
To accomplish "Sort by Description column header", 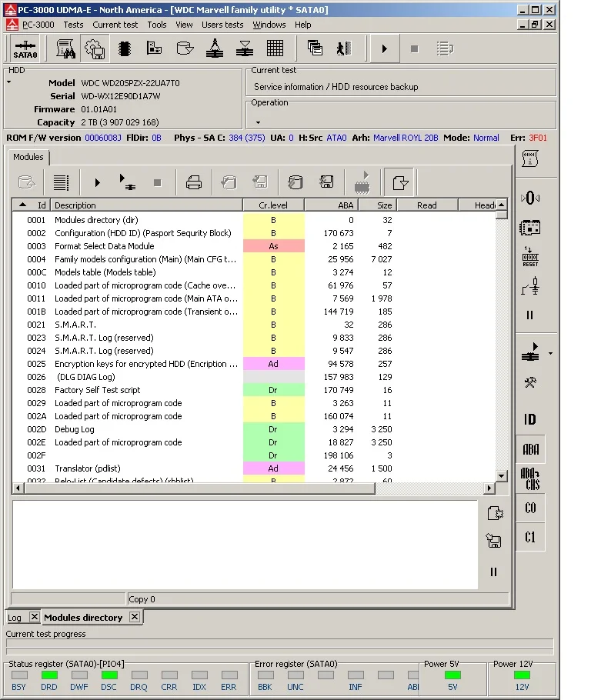I will click(146, 205).
